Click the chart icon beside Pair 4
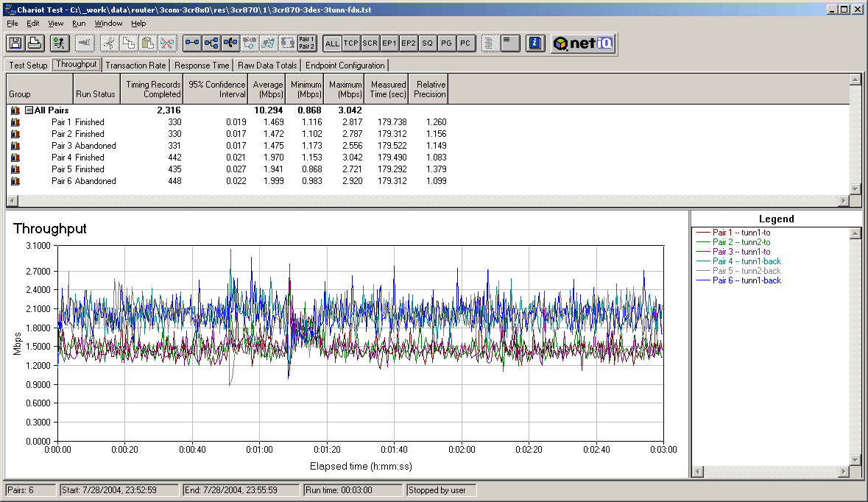868x502 pixels. (x=15, y=158)
